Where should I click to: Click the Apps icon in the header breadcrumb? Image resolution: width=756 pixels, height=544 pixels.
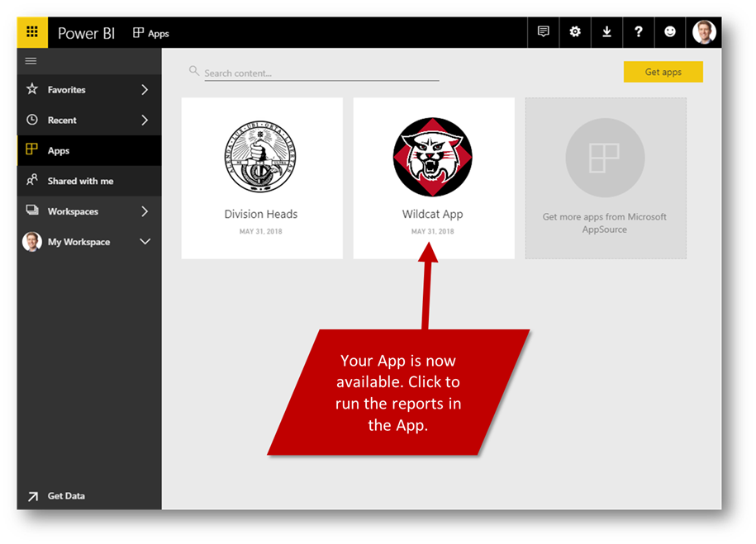point(138,32)
